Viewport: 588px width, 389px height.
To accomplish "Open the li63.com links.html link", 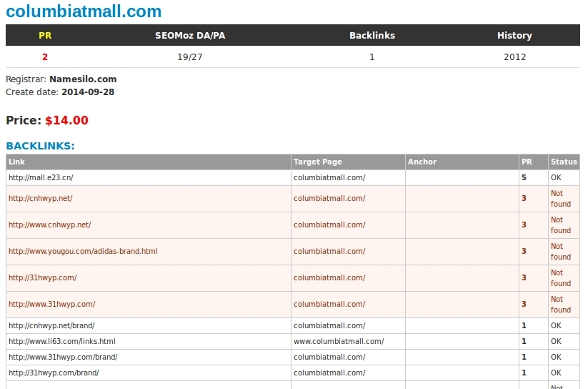I will coord(62,341).
